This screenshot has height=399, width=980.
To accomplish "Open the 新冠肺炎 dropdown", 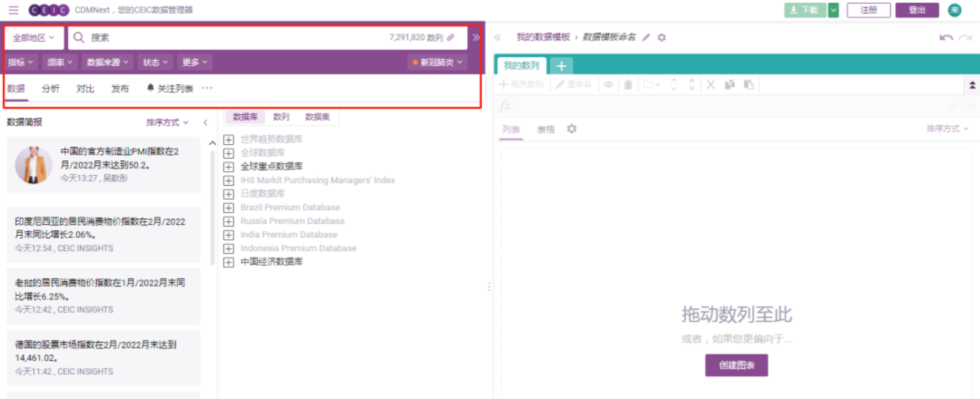I will click(437, 62).
